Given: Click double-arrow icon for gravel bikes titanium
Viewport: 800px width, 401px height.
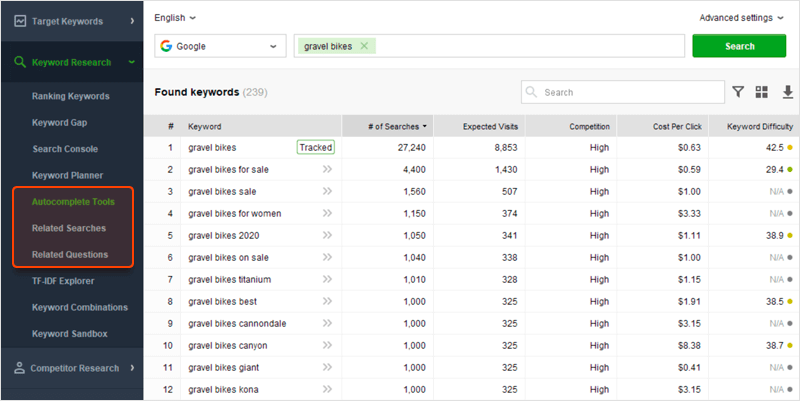Looking at the screenshot, I should [x=326, y=279].
